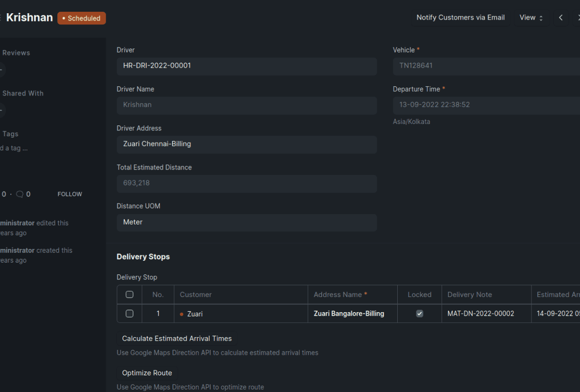Open the Distance UOM field options
Viewport: 580px width, 392px height.
point(246,222)
